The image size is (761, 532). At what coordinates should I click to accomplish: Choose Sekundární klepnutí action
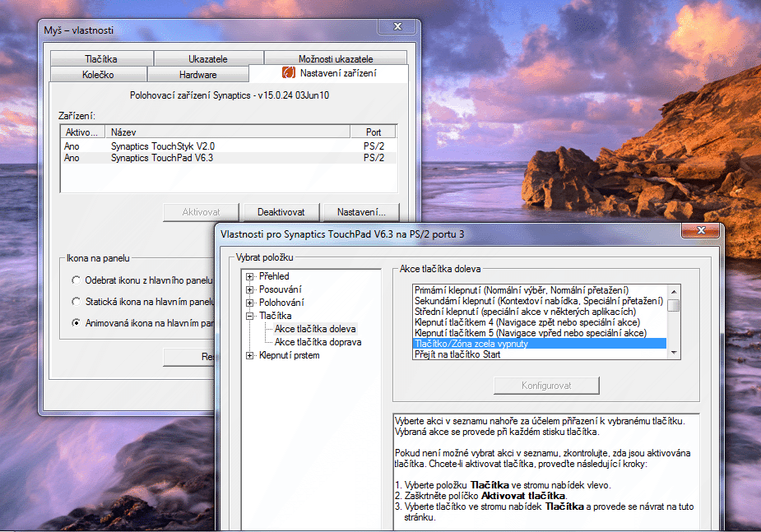coord(539,301)
